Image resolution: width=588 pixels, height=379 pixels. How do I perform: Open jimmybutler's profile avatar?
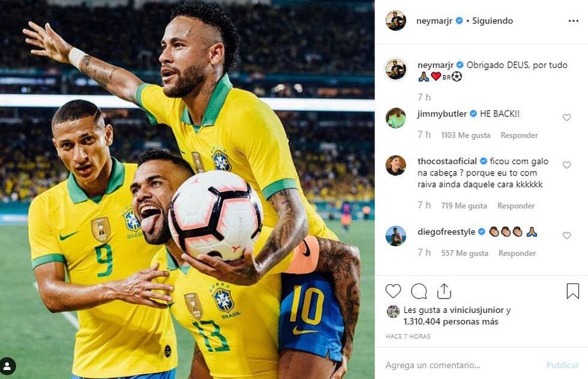pyautogui.click(x=395, y=118)
